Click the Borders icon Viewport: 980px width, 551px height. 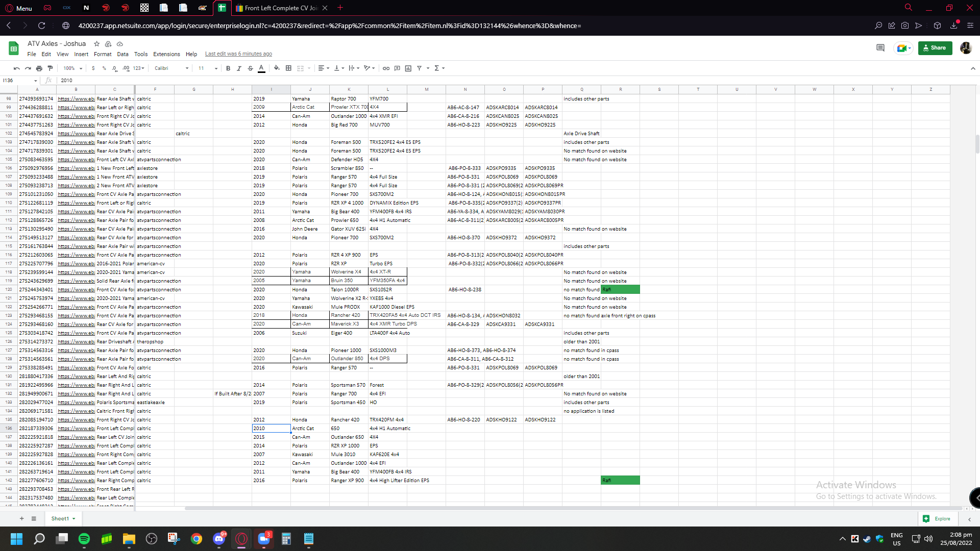click(x=288, y=68)
